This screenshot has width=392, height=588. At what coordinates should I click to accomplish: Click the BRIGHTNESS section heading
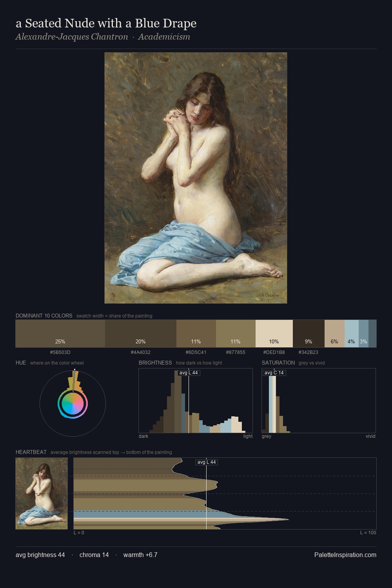point(155,363)
